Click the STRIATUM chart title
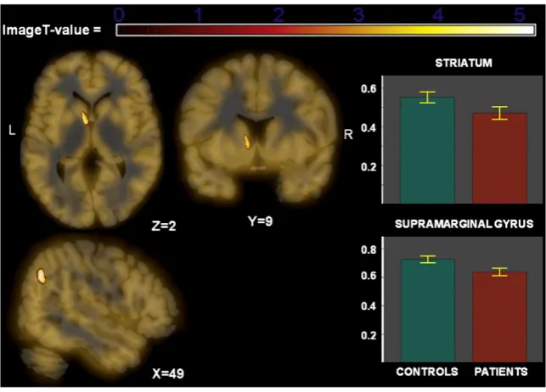The width and height of the screenshot is (546, 392). coord(464,63)
